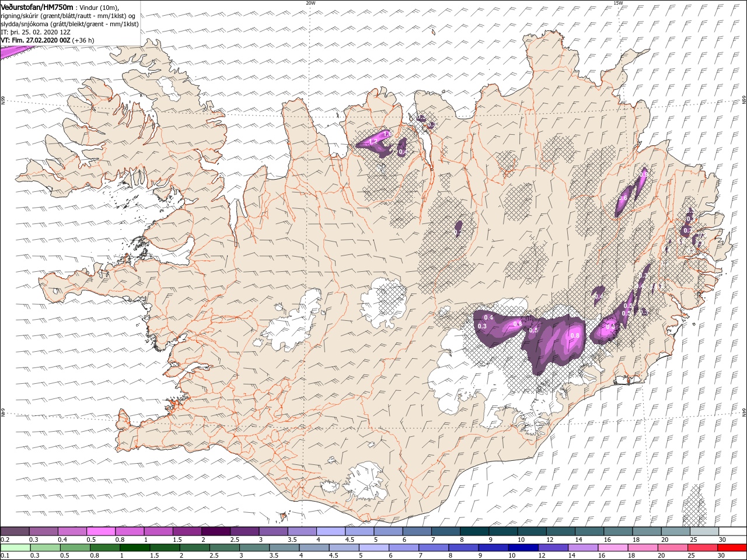This screenshot has height=560, width=747.
Task: Select the lower legend swatch for 4–4.5
Action: coord(314,548)
